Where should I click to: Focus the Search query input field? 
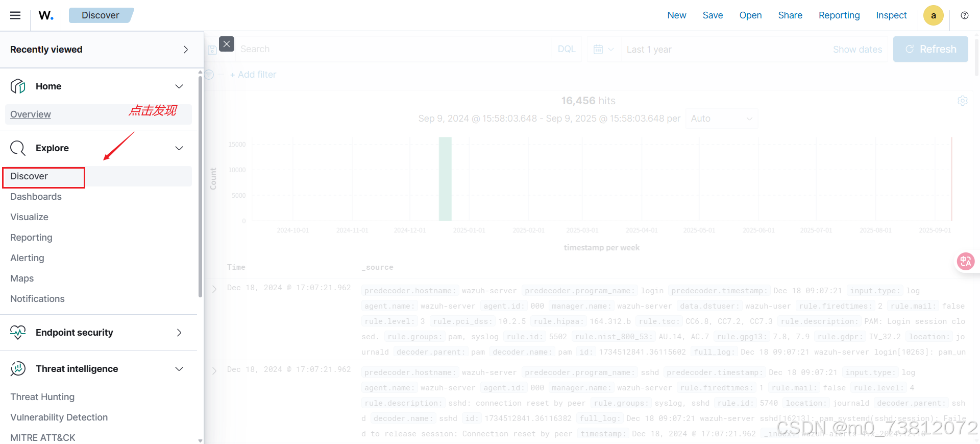tap(393, 49)
